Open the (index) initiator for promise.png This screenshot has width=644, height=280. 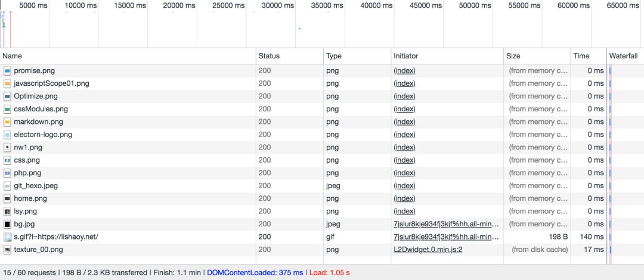click(x=404, y=71)
